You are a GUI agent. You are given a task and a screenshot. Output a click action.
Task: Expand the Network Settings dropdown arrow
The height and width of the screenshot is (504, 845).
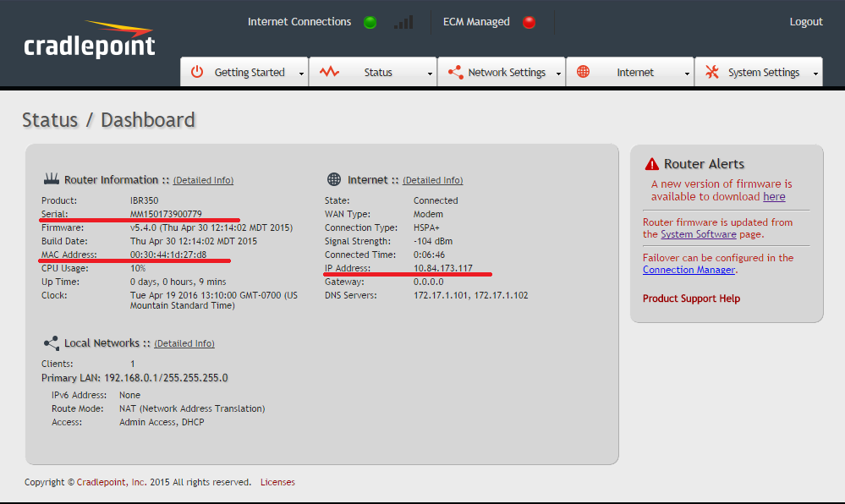pyautogui.click(x=558, y=74)
